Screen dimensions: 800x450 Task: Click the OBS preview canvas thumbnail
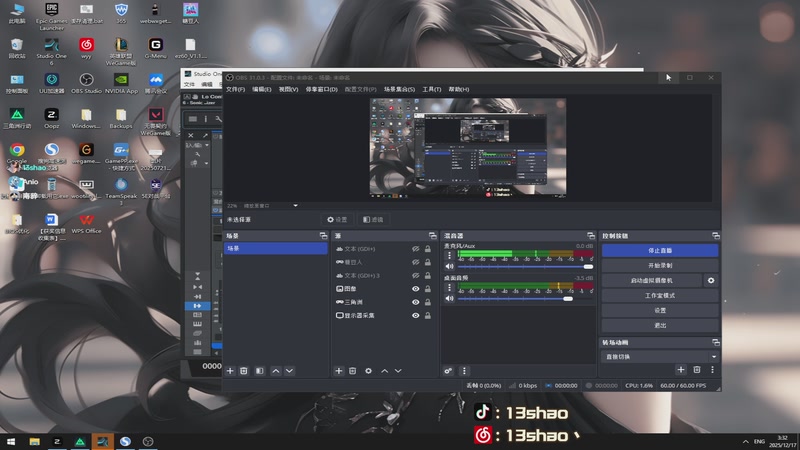468,148
